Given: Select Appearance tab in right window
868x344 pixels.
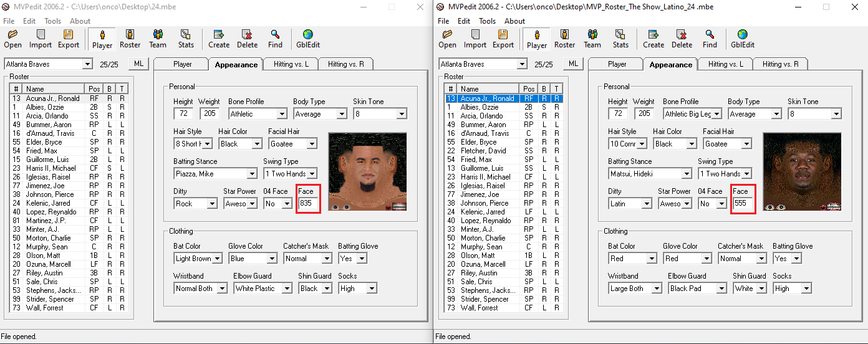Looking at the screenshot, I should point(670,64).
